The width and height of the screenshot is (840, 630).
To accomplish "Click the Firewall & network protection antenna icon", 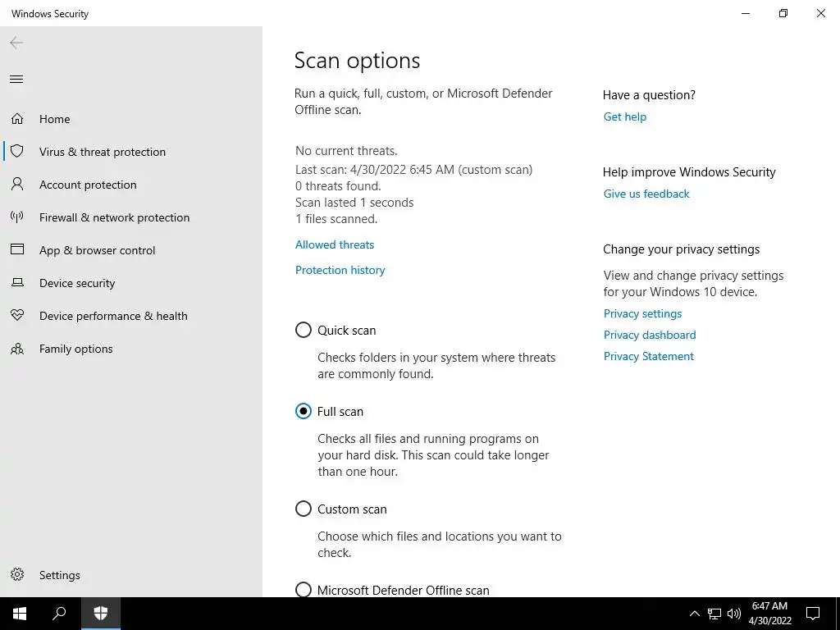I will [17, 217].
